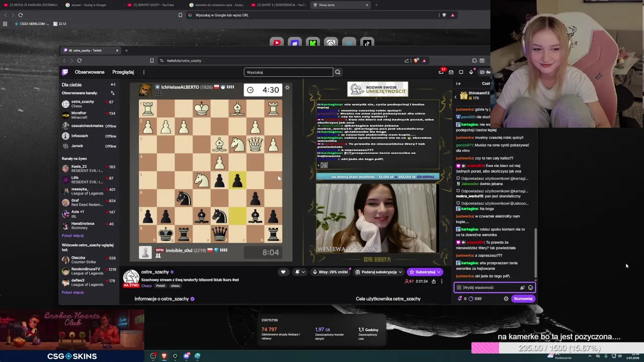The image size is (644, 362).
Task: Open Brave shields icon in background browser
Action: coord(444,15)
